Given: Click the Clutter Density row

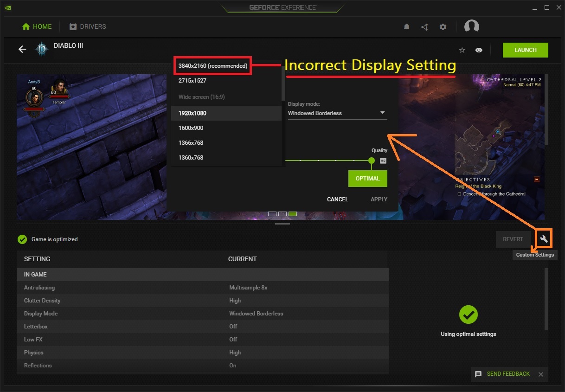Looking at the screenshot, I should (x=203, y=301).
